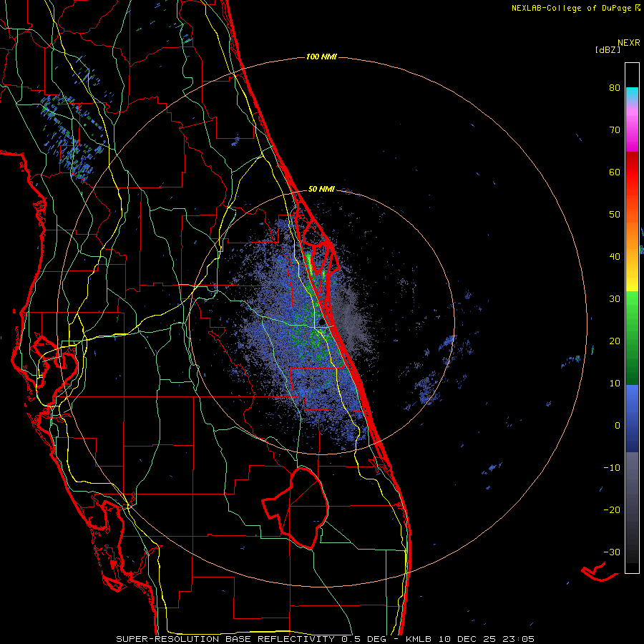This screenshot has height=644, width=644.
Task: Click the 80 value on the dBZ scale
Action: pos(615,87)
